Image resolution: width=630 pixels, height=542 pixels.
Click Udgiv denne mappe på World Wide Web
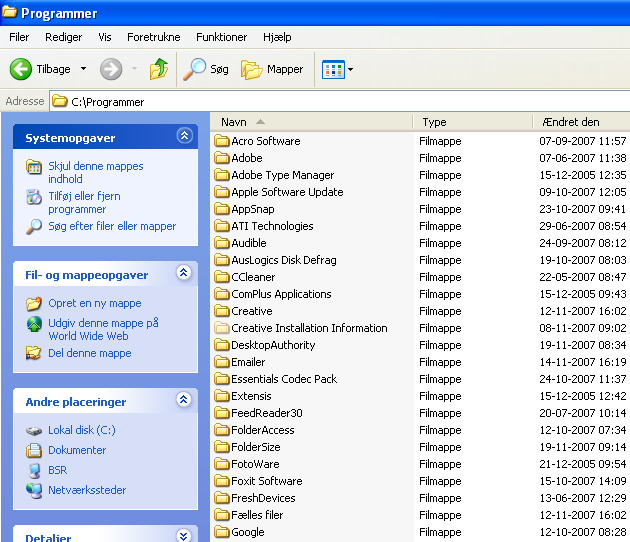click(103, 329)
